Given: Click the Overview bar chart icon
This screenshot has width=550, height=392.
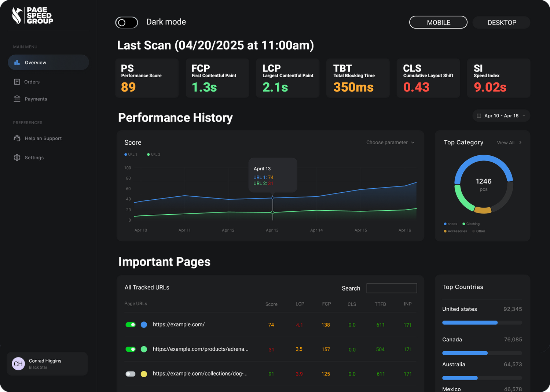Looking at the screenshot, I should click(x=17, y=63).
